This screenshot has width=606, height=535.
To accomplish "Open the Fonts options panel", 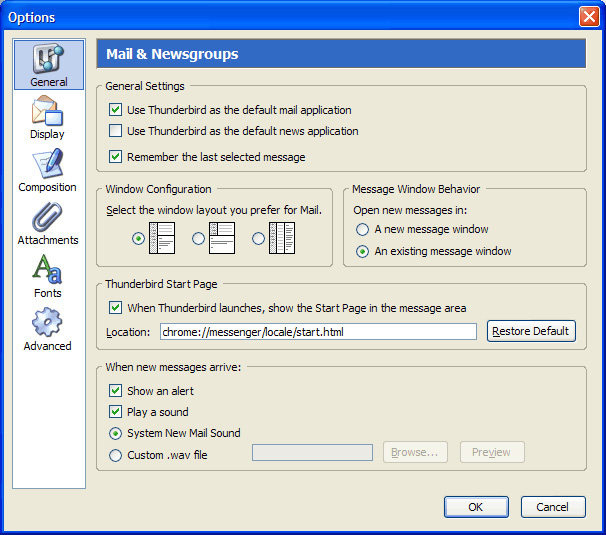I will 48,276.
